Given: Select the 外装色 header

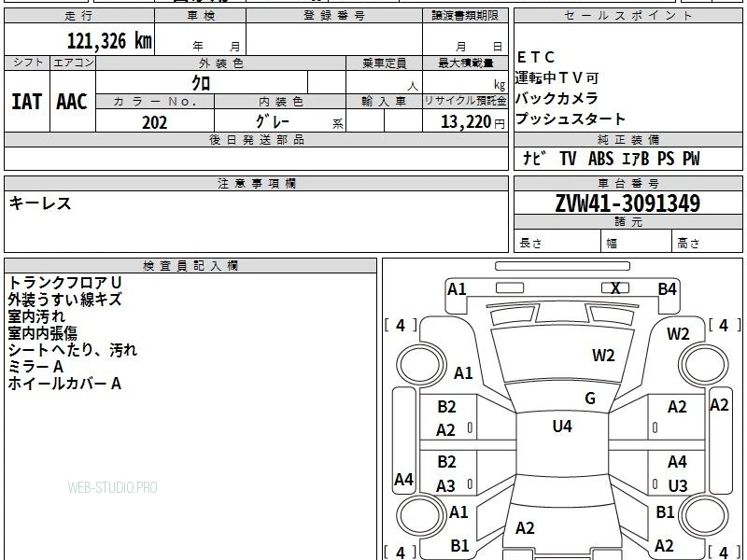Looking at the screenshot, I should coord(220,63).
